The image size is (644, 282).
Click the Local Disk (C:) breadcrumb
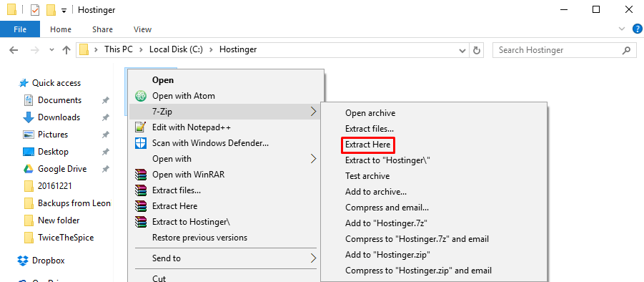click(176, 49)
